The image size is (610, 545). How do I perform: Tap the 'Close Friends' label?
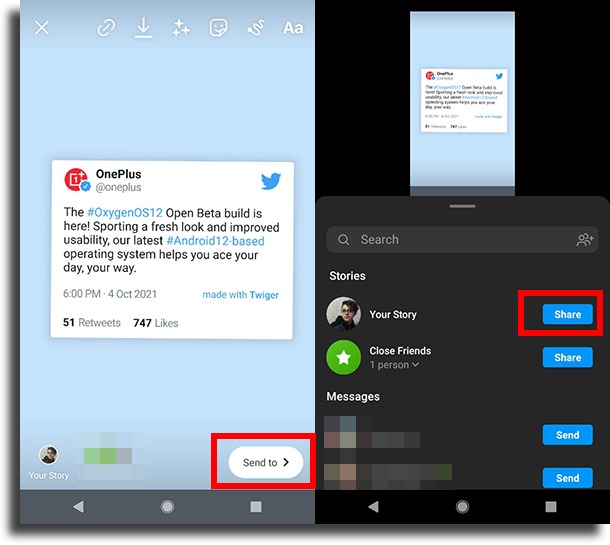point(400,350)
